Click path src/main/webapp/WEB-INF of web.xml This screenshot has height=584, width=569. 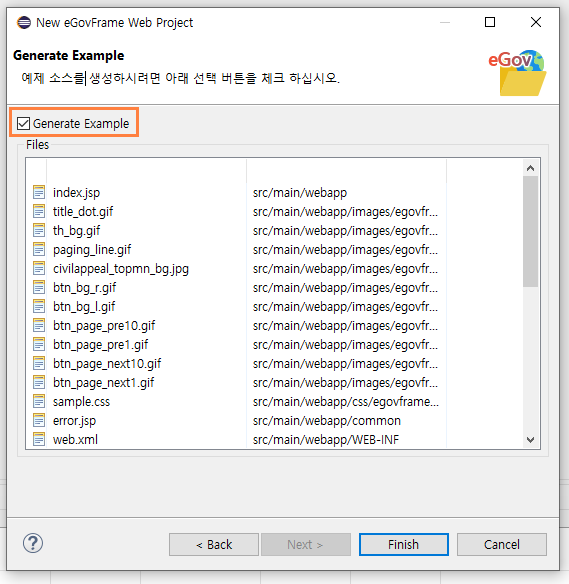[326, 439]
